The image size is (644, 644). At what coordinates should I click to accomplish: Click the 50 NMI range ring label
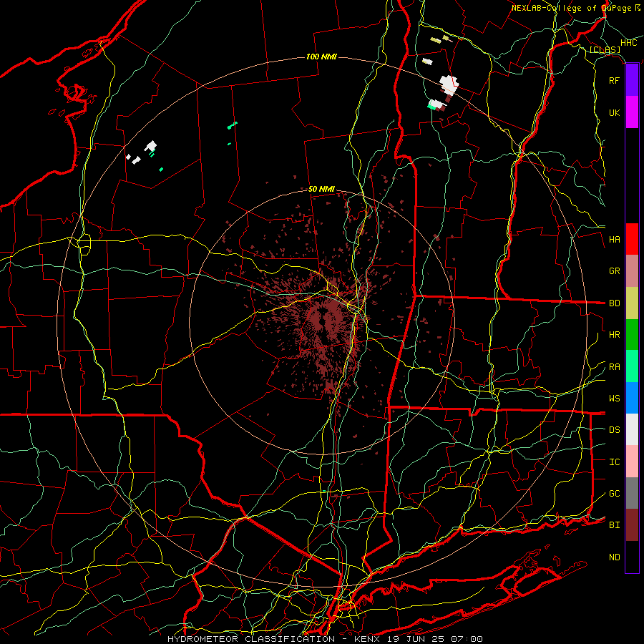pyautogui.click(x=321, y=190)
